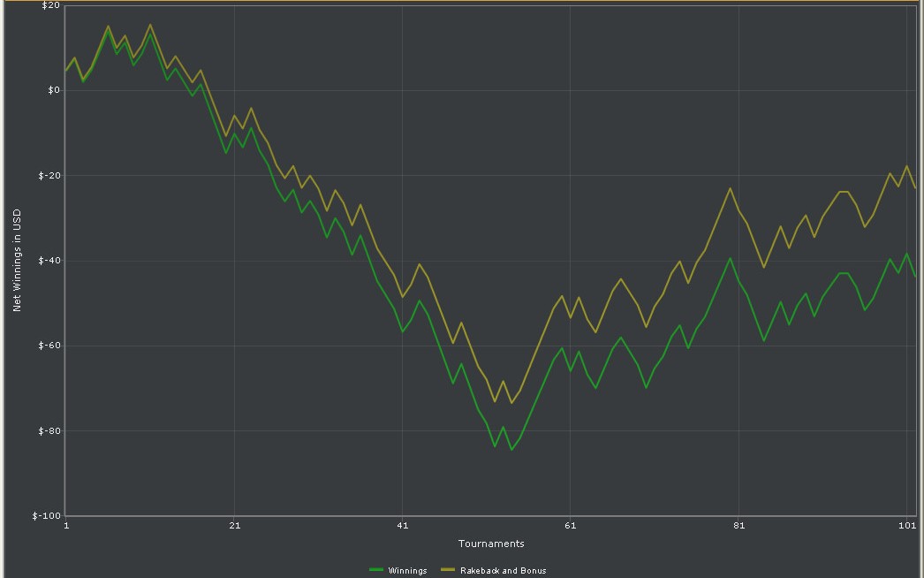Click the $20 label at axis top

pyautogui.click(x=51, y=5)
